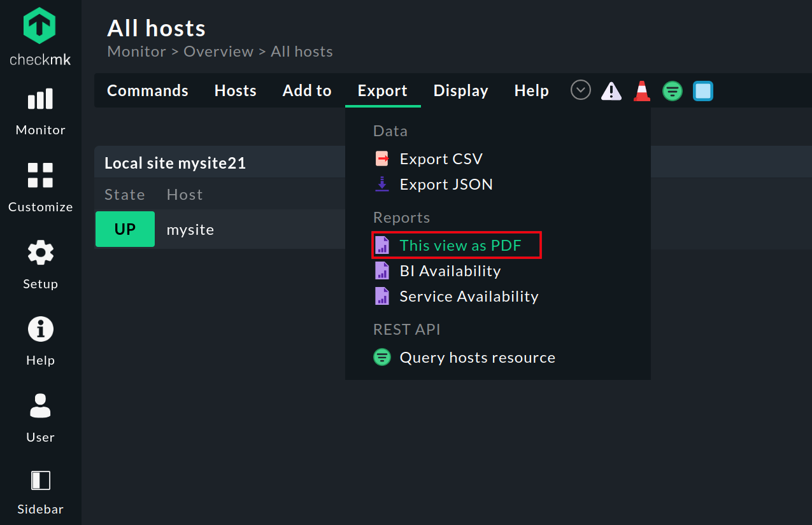The width and height of the screenshot is (812, 525).
Task: Click the green REST API icon
Action: coord(673,90)
